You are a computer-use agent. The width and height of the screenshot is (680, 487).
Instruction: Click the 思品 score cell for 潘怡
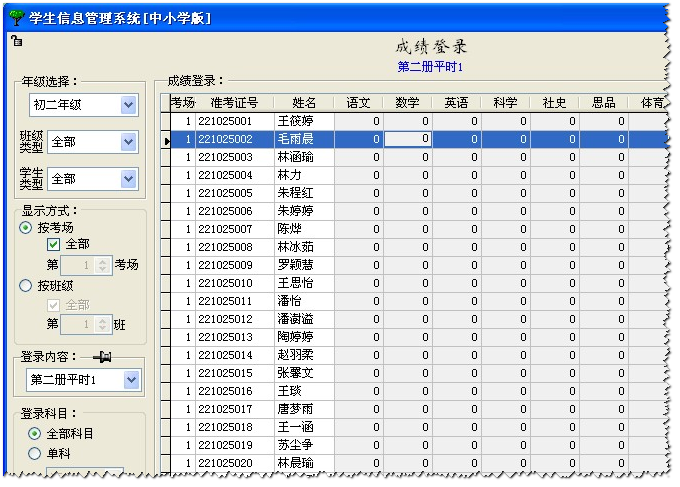(x=604, y=301)
